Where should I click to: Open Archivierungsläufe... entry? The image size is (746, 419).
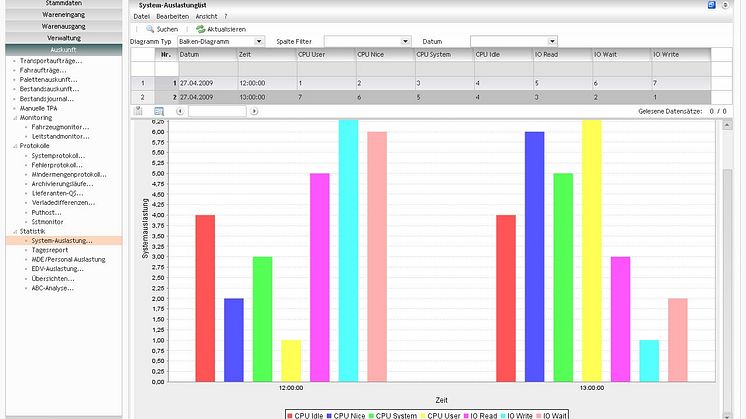pyautogui.click(x=62, y=184)
